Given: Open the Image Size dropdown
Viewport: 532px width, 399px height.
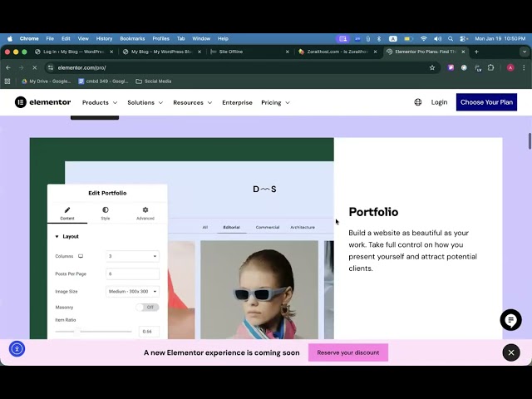Looking at the screenshot, I should tap(132, 292).
